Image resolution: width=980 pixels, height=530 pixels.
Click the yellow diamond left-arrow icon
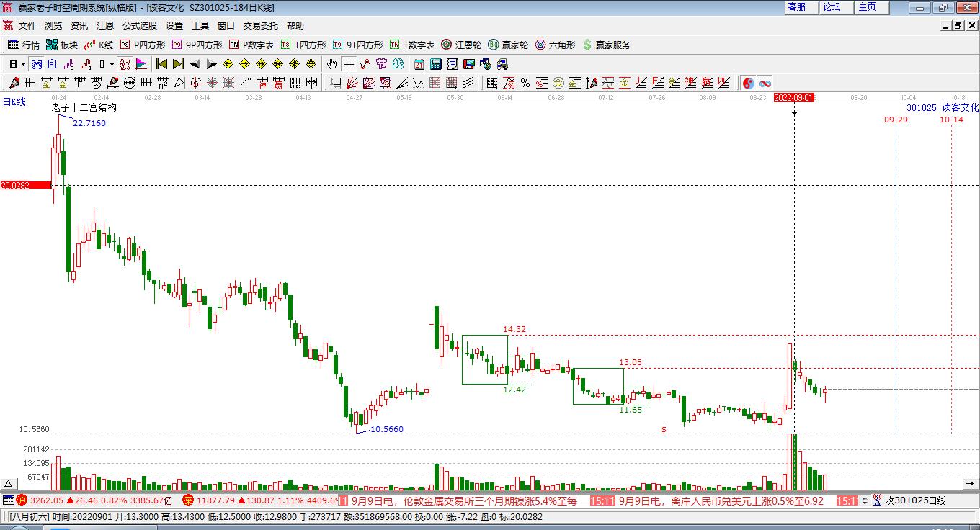(228, 64)
